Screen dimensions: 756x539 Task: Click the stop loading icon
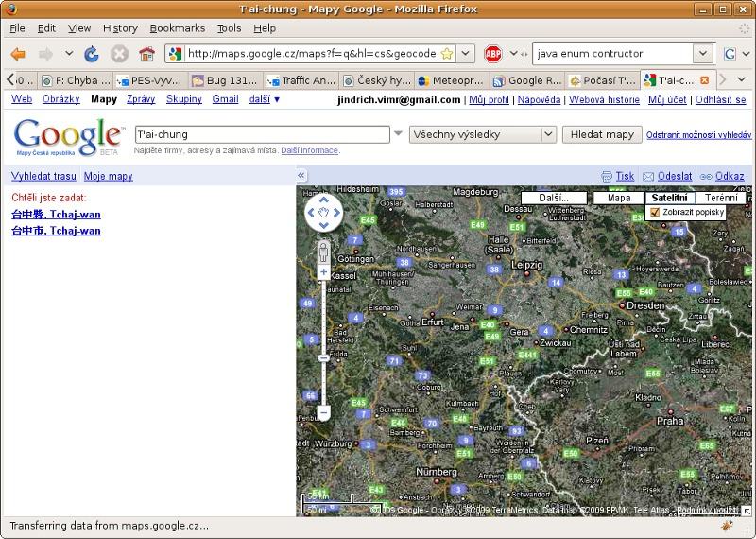[x=119, y=54]
